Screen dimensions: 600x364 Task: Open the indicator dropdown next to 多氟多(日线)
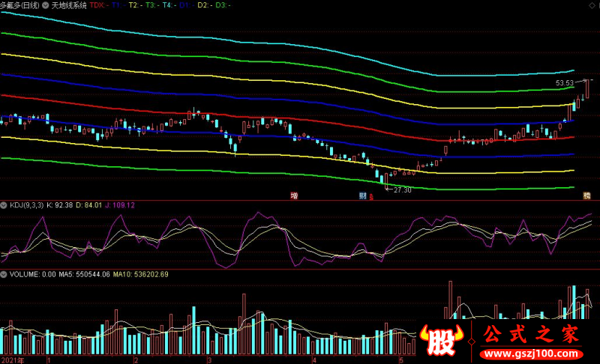(x=46, y=5)
